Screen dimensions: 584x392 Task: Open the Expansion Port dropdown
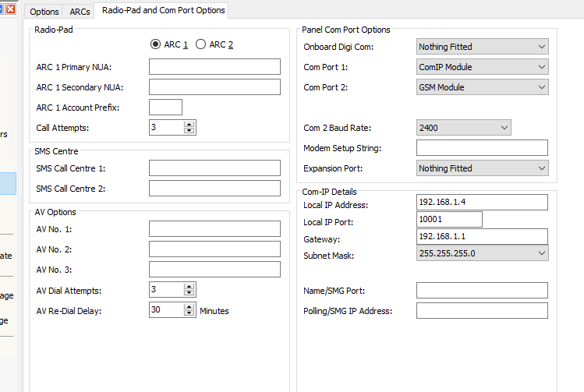pyautogui.click(x=483, y=168)
